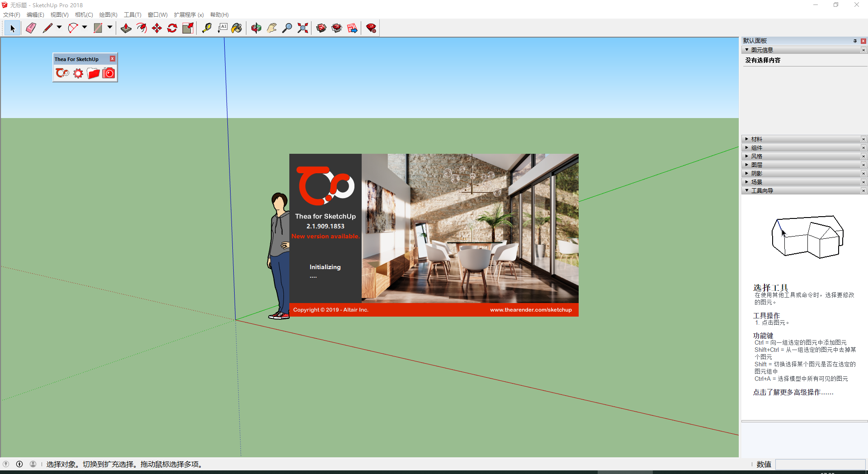Image resolution: width=868 pixels, height=474 pixels.
Task: Select the Rotate tool
Action: [x=172, y=28]
